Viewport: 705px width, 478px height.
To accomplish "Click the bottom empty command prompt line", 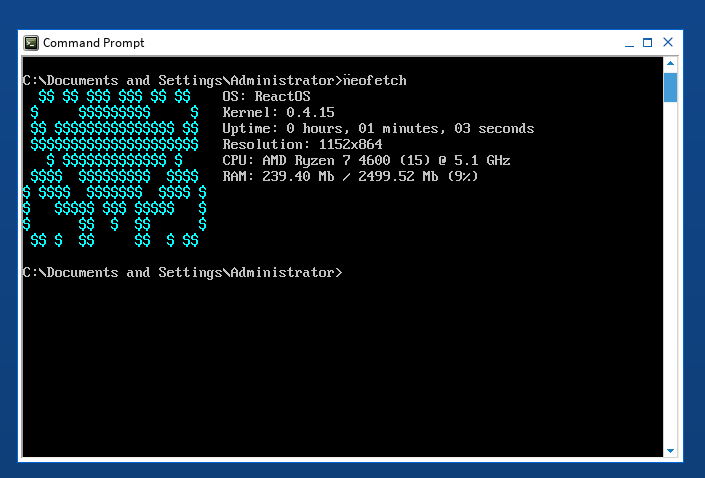I will tap(182, 272).
